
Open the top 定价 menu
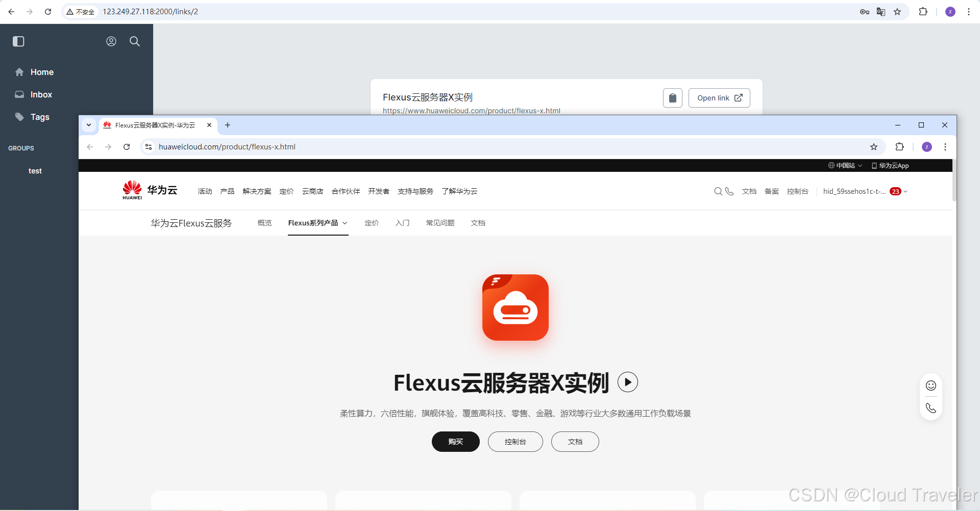(x=286, y=191)
